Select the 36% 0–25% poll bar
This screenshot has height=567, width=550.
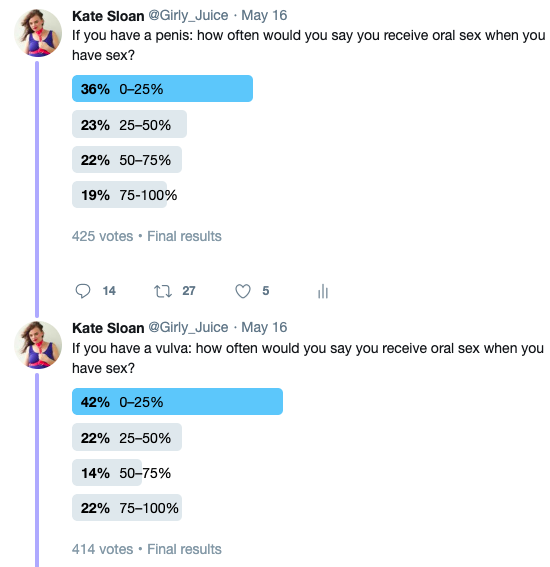pyautogui.click(x=162, y=89)
